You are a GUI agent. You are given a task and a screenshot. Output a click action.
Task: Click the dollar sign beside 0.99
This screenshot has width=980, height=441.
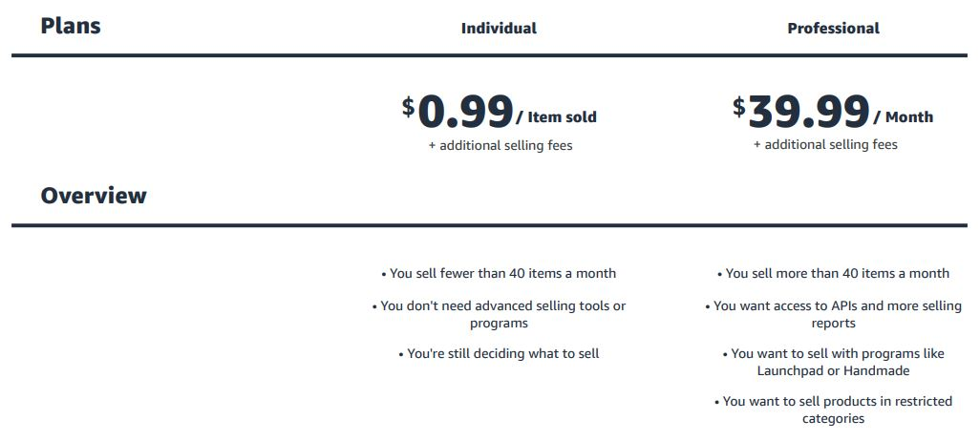point(409,106)
